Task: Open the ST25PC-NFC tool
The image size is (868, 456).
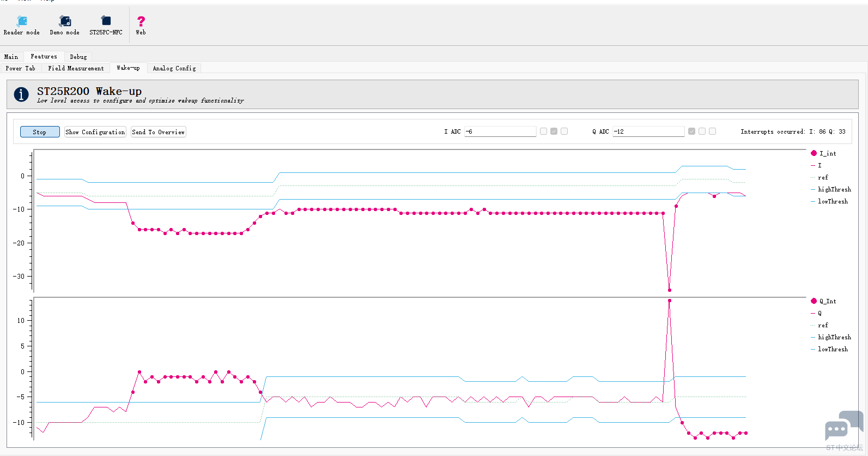Action: click(x=106, y=25)
